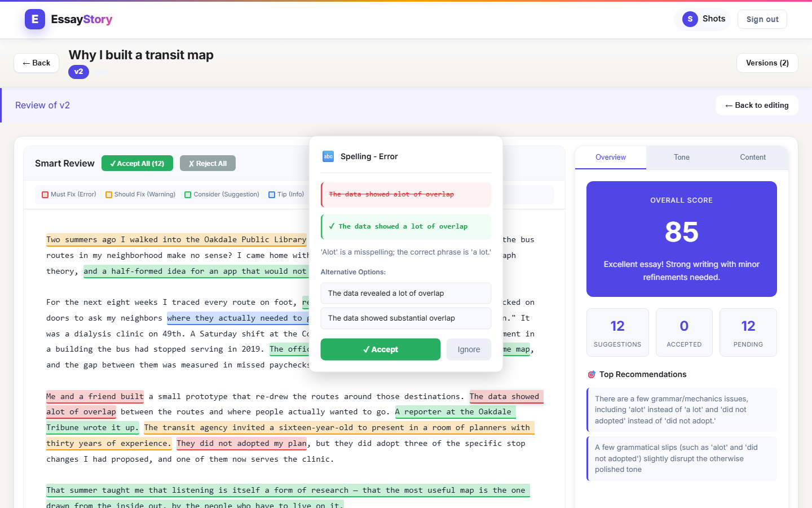This screenshot has height=508, width=812.
Task: Click the abc spelling icon in popup
Action: coord(328,156)
